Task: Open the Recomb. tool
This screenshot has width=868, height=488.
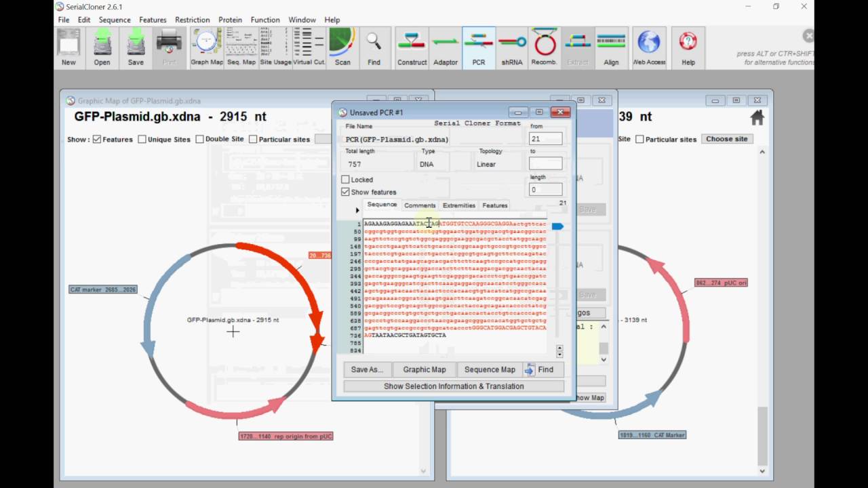Action: [545, 47]
